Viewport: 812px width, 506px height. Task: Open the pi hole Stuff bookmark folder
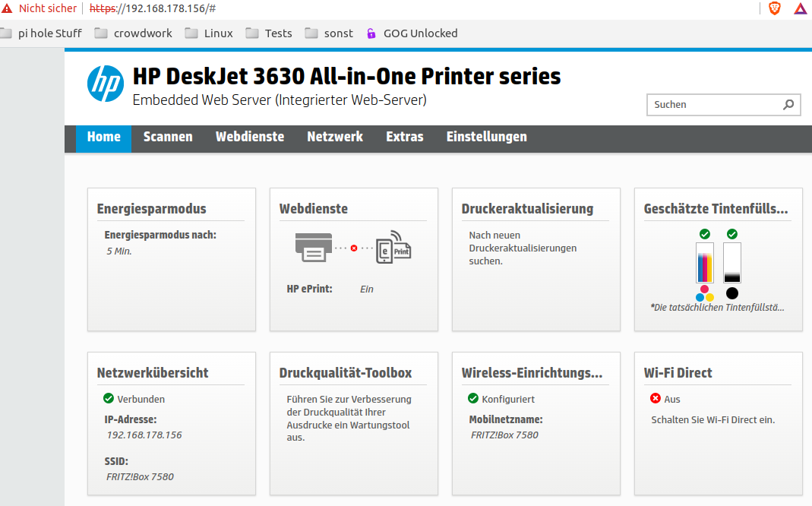42,33
